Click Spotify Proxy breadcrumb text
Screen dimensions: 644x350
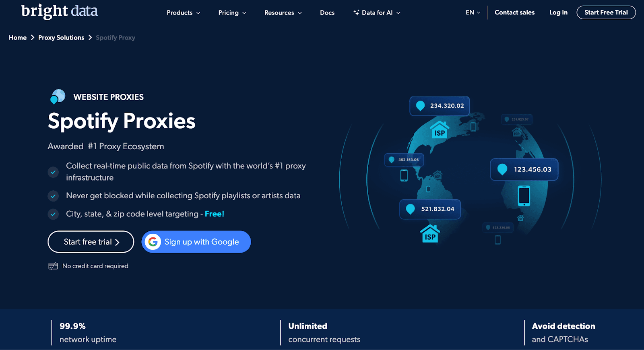click(116, 37)
